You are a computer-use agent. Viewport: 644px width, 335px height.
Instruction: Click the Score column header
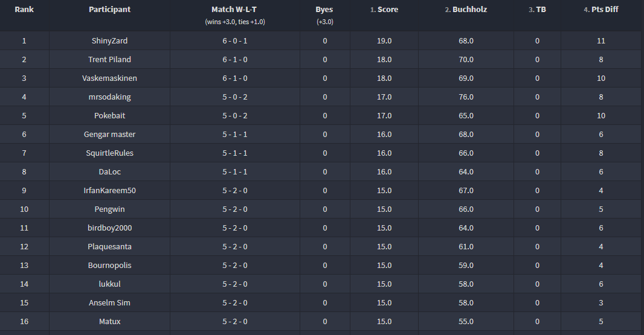[x=384, y=10]
